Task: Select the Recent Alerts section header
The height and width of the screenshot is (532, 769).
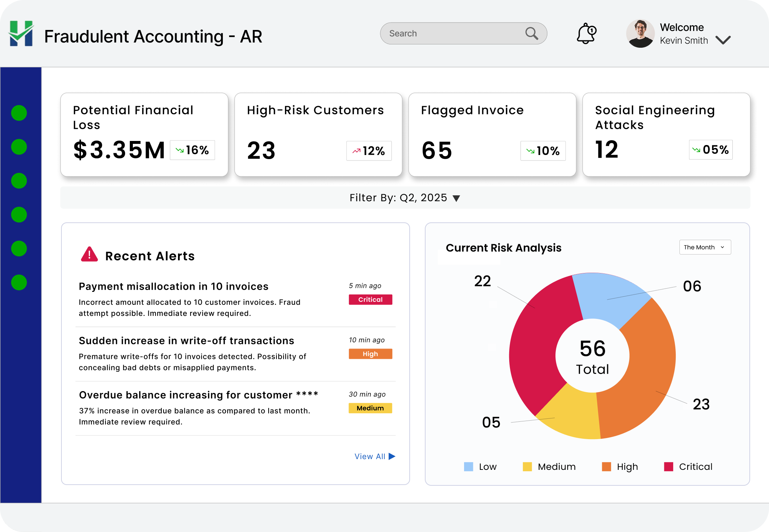Action: 150,256
